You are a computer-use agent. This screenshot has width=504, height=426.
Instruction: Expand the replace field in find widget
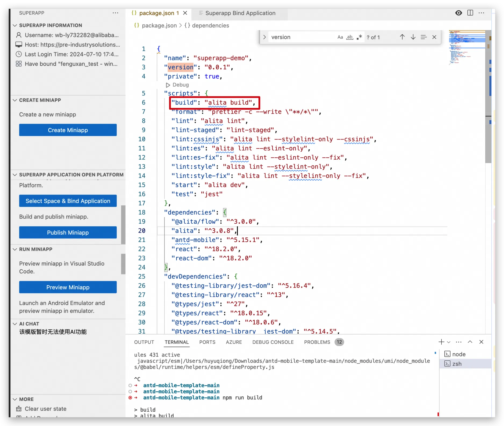pos(264,37)
